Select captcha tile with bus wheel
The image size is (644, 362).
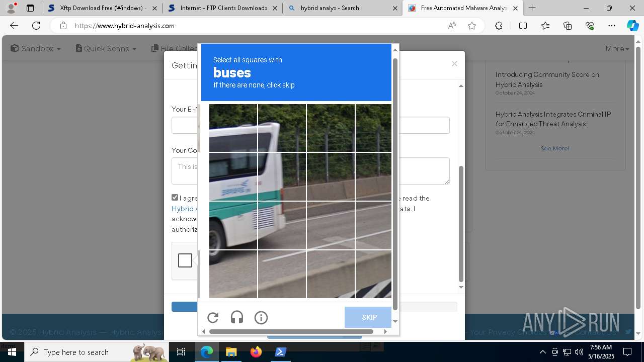point(233,225)
